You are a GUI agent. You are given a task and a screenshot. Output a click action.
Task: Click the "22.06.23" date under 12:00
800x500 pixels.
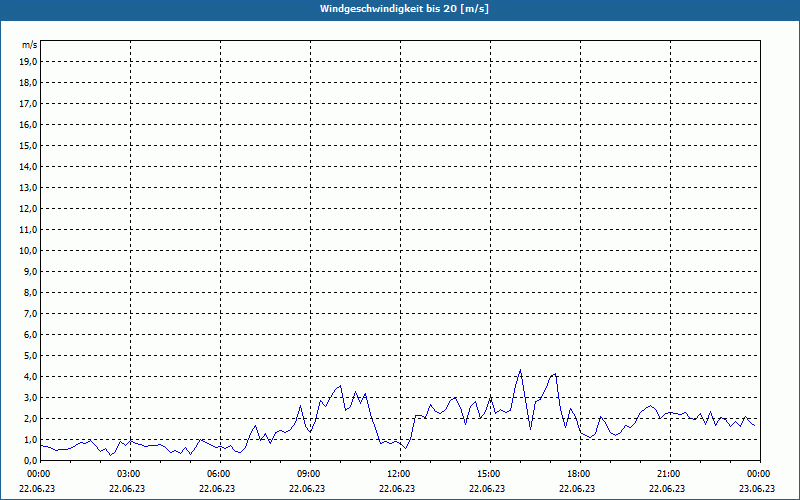[x=397, y=488]
